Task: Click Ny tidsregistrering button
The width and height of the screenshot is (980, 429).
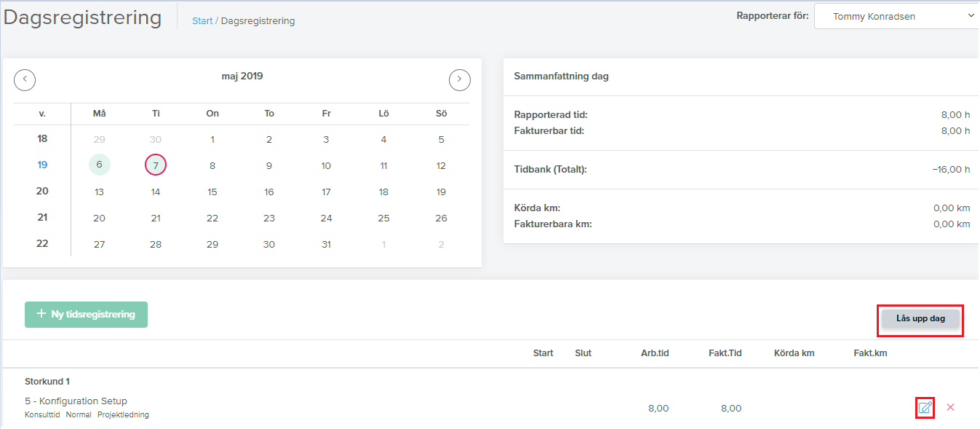Action: [x=86, y=315]
